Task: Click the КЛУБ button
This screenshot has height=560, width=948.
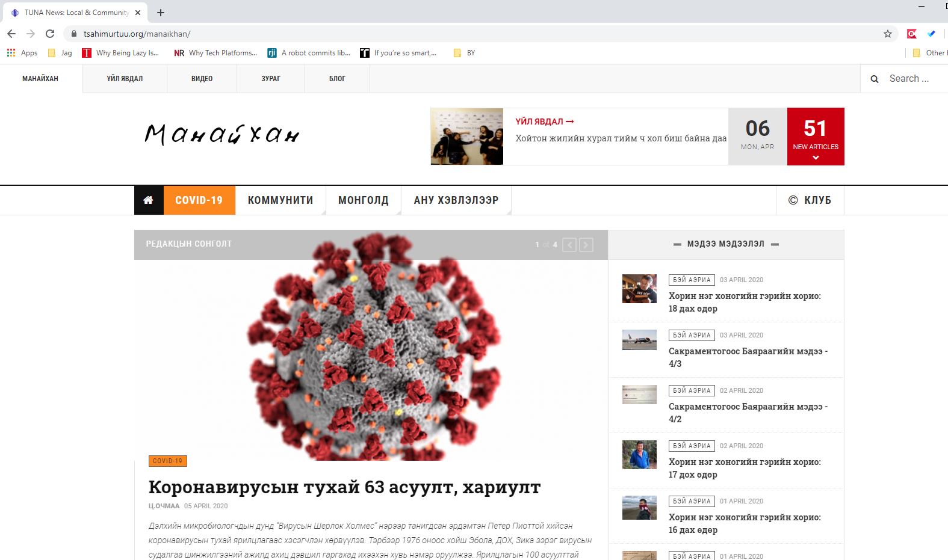Action: (x=810, y=200)
